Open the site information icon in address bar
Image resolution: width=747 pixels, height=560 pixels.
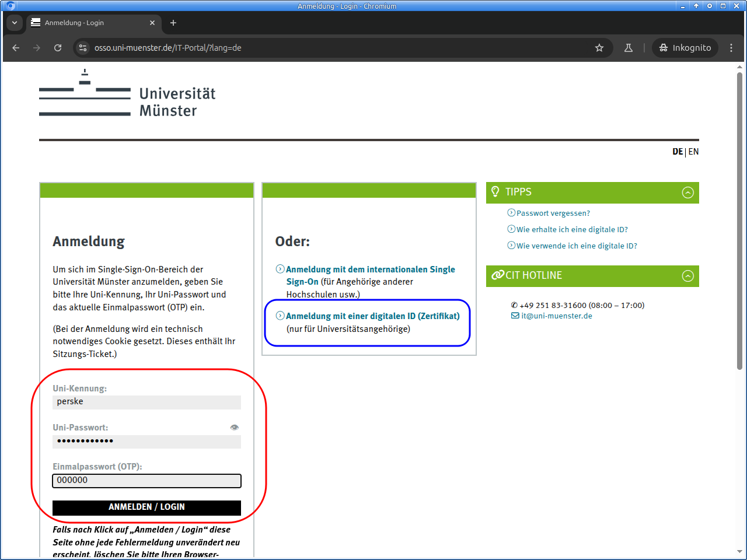(83, 48)
